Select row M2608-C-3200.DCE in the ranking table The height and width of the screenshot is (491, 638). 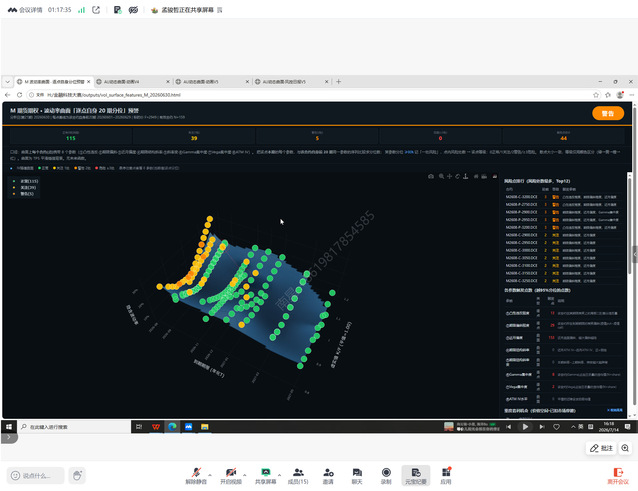click(563, 197)
